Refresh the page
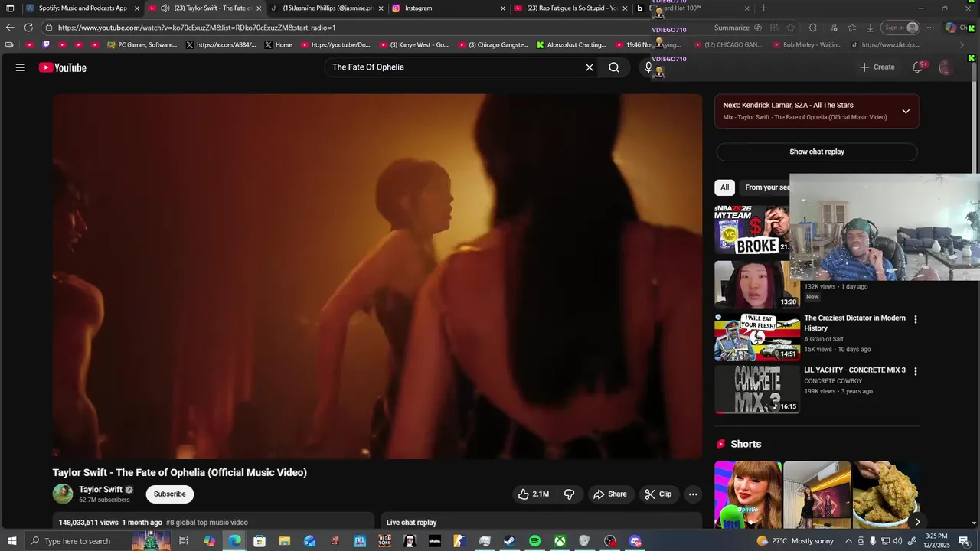 tap(28, 28)
